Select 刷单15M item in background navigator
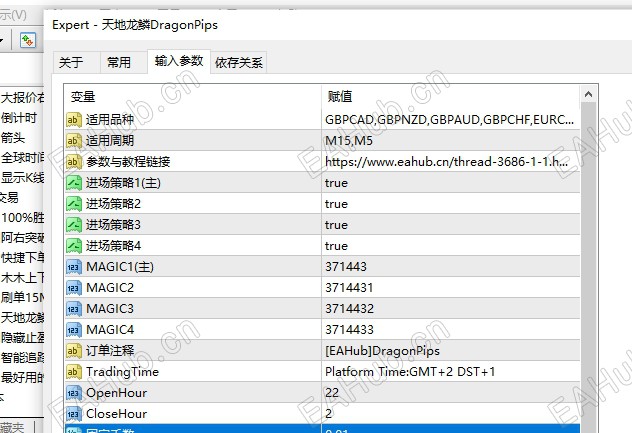This screenshot has height=433, width=632. click(x=23, y=298)
